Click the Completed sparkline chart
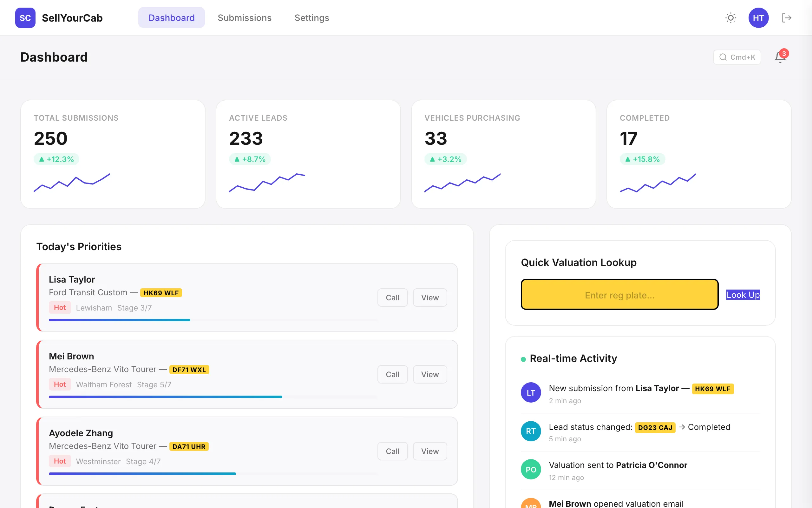Image resolution: width=812 pixels, height=508 pixels. [x=658, y=183]
